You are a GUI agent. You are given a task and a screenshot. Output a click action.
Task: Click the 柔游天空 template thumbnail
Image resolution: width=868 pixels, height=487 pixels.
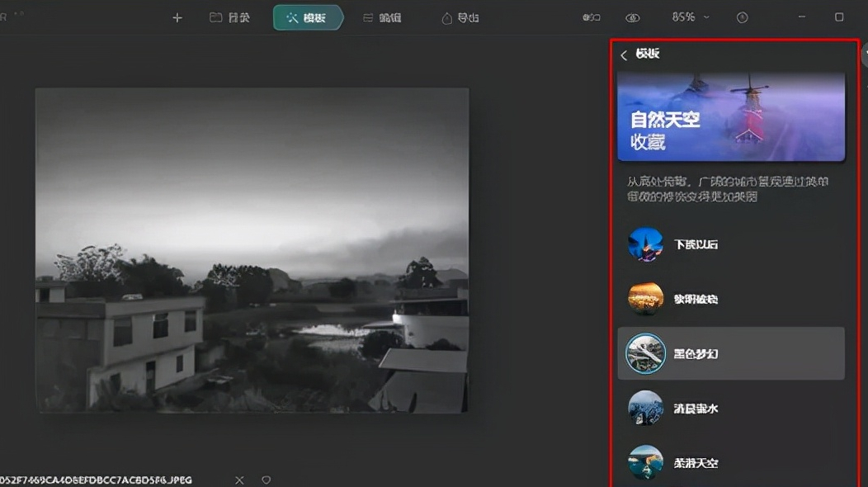click(644, 462)
